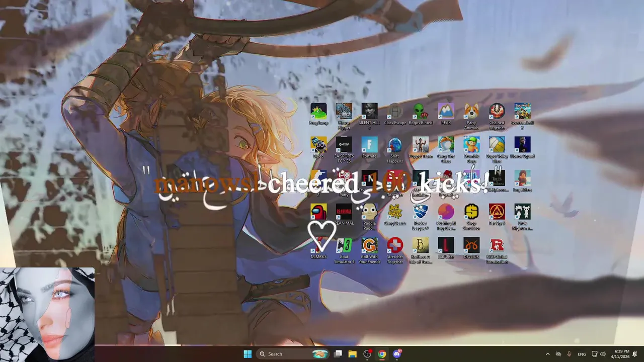Open the Overcooked! 2 shortcut
This screenshot has width=644, height=362.
522,116
